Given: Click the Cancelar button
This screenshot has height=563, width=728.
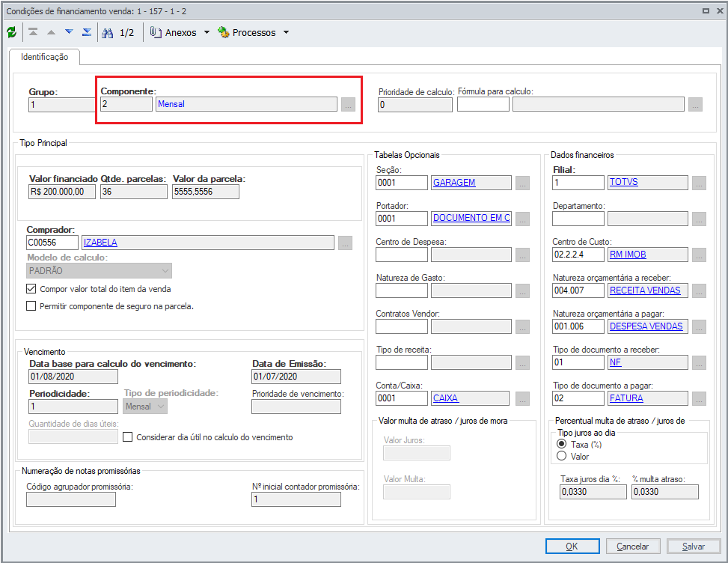Looking at the screenshot, I should point(632,547).
